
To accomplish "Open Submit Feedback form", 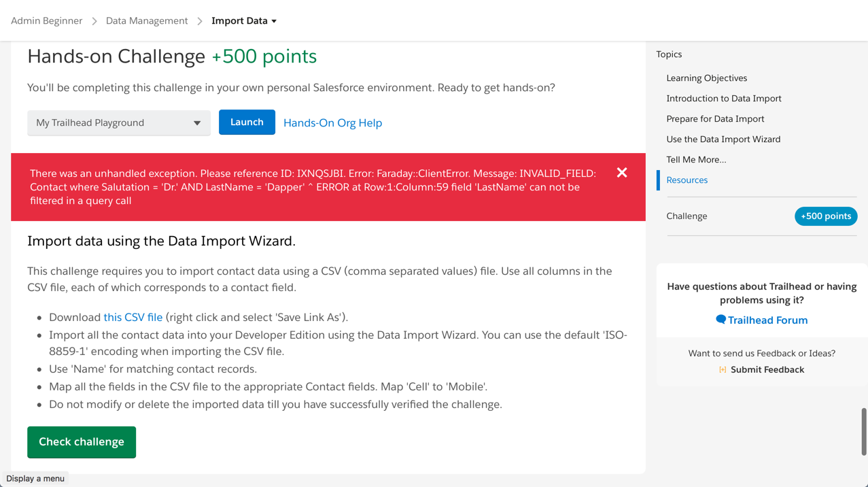I will coord(767,369).
